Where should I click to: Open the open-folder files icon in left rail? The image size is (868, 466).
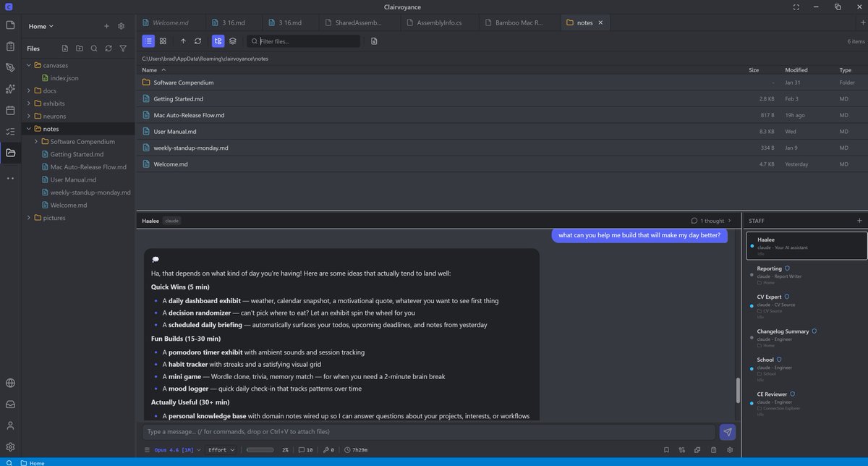[10, 153]
